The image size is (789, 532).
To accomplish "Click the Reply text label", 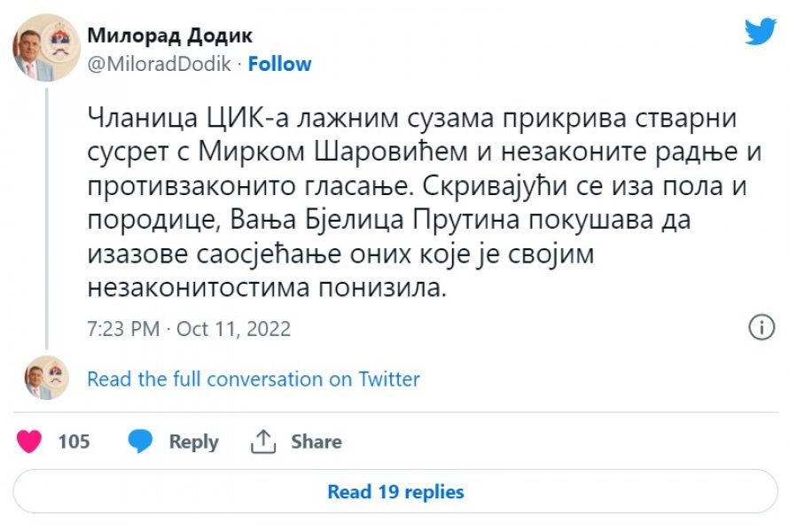I will click(x=193, y=442).
